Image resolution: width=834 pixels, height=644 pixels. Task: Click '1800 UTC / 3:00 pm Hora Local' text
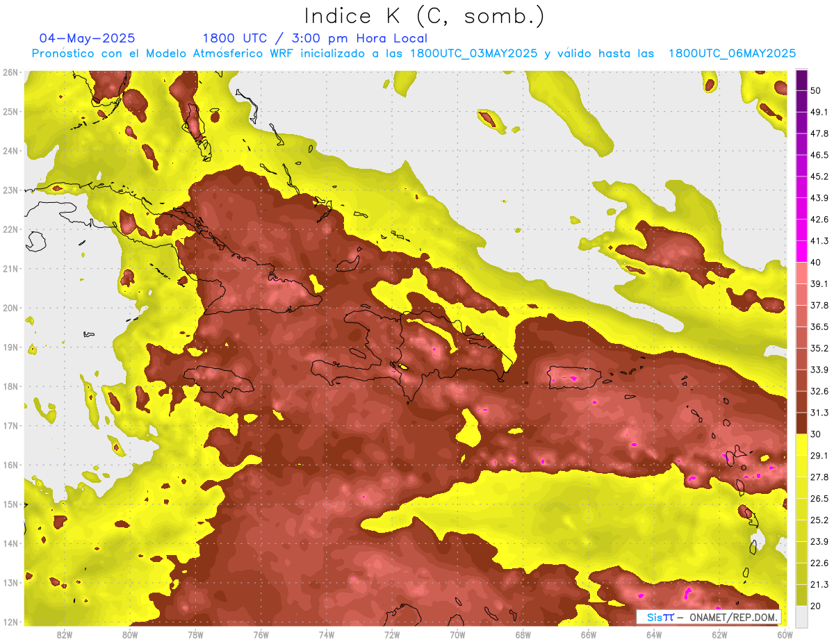coord(315,38)
